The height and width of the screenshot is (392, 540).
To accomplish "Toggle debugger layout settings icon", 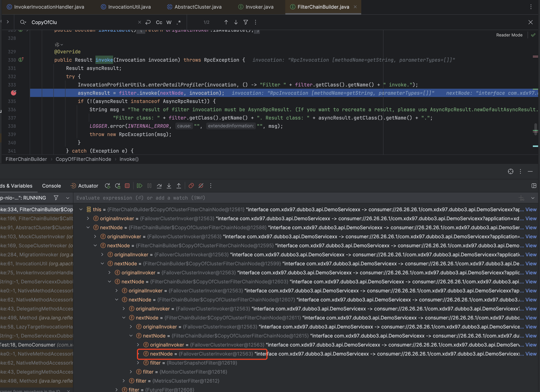I will (534, 186).
